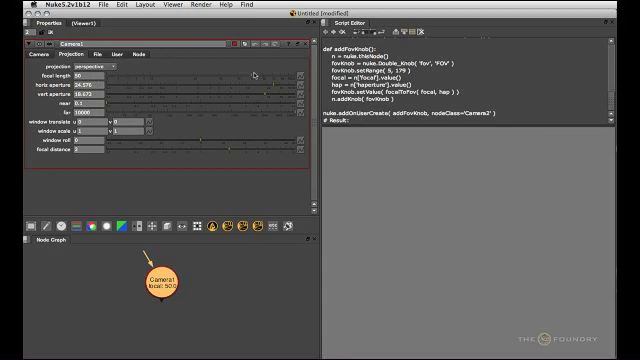
Task: Show input only in Script Editor
Action: [396, 32]
